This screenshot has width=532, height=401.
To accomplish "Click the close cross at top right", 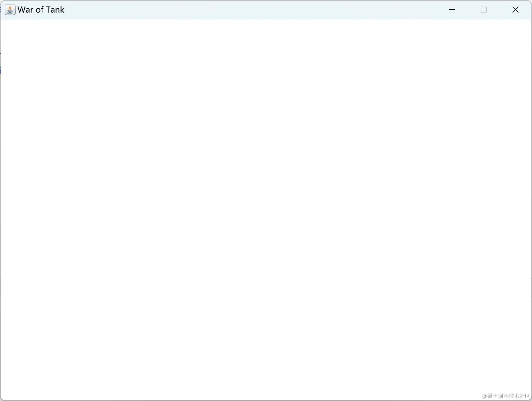I will (515, 10).
